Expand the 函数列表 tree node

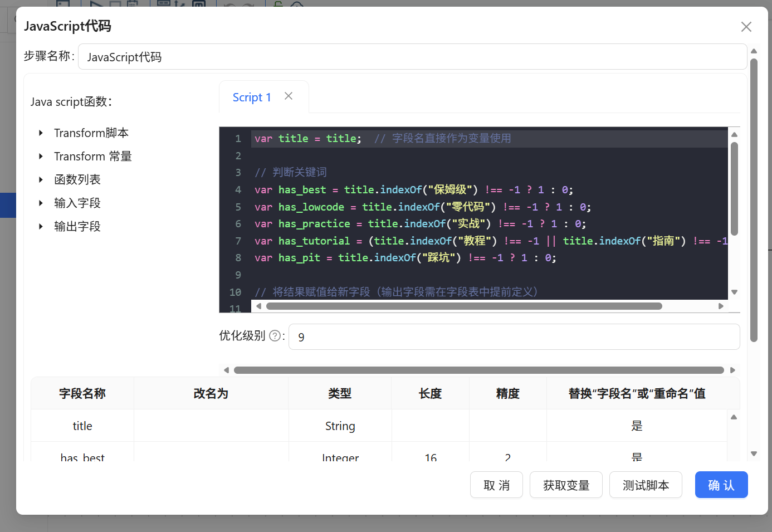(41, 180)
